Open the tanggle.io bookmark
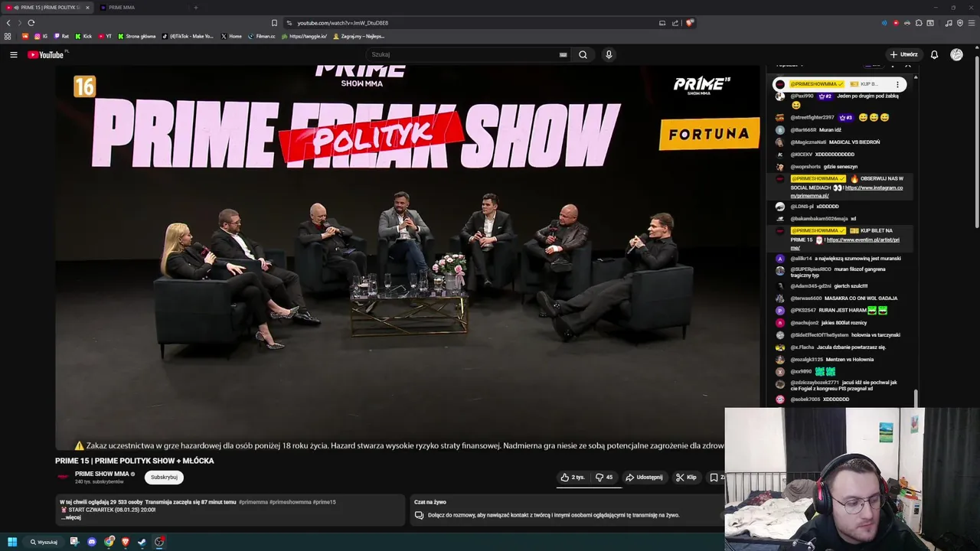 pos(305,36)
